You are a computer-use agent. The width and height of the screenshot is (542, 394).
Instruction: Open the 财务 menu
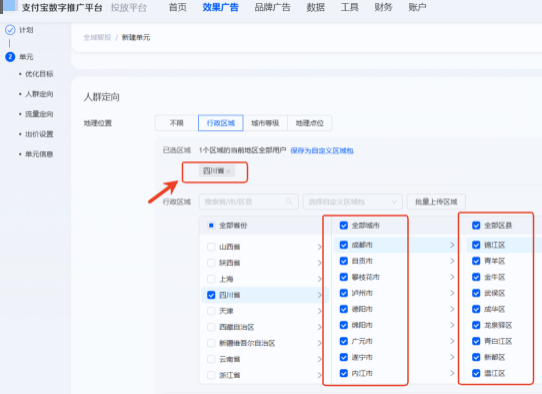tap(383, 7)
